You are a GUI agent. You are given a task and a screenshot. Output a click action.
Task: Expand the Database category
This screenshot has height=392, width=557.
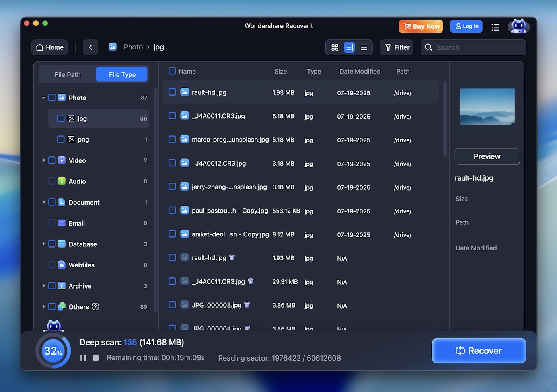click(43, 244)
